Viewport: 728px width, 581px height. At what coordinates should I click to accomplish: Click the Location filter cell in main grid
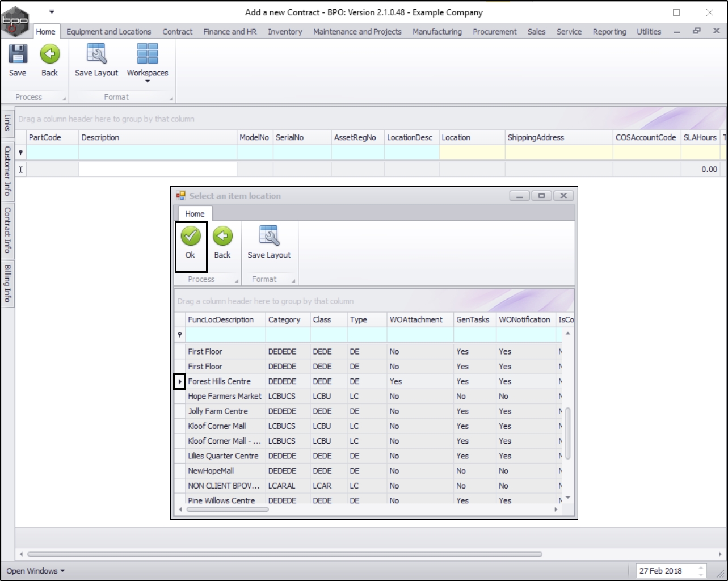[472, 153]
